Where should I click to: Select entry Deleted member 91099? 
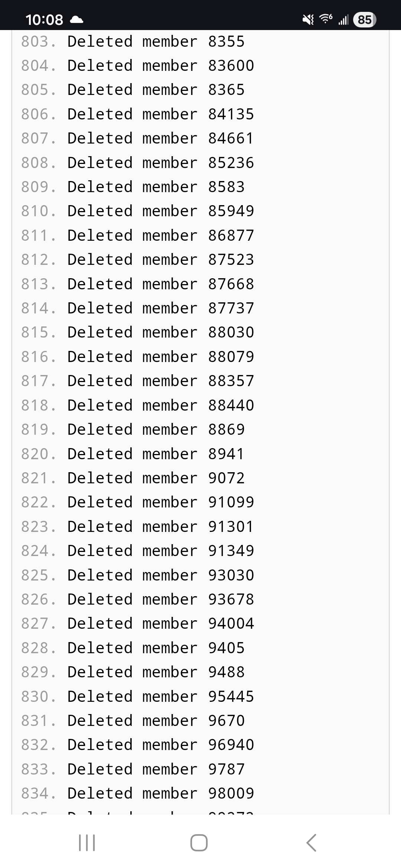coord(160,502)
